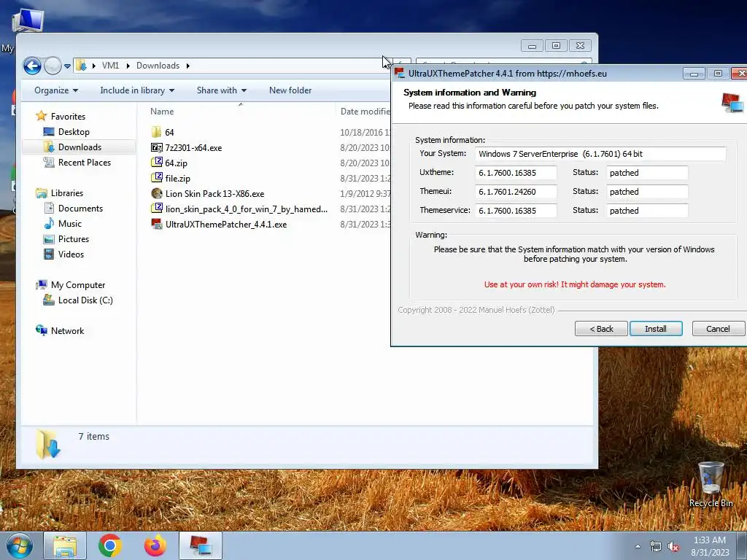Click the 7 items status text
Screen dimensions: 747x560
94,436
